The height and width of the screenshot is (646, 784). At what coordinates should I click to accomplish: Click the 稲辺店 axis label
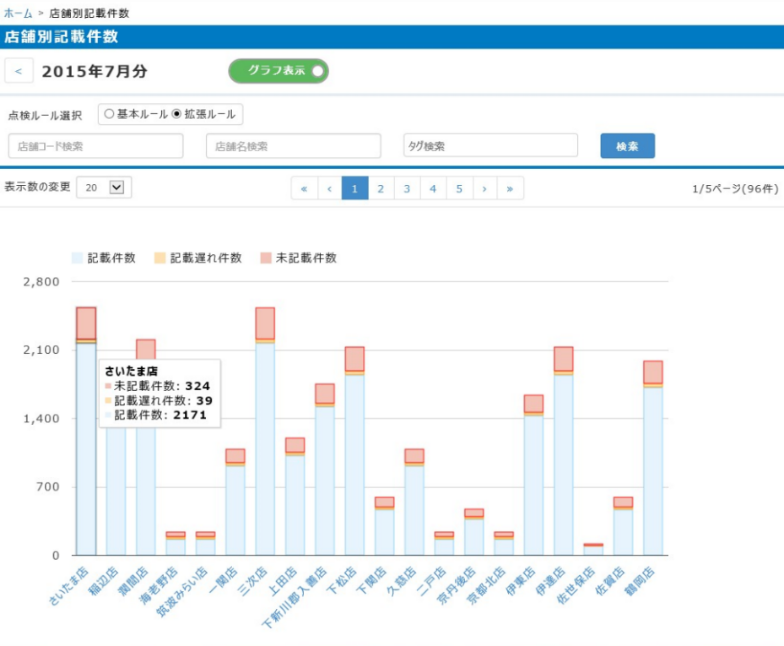[104, 580]
